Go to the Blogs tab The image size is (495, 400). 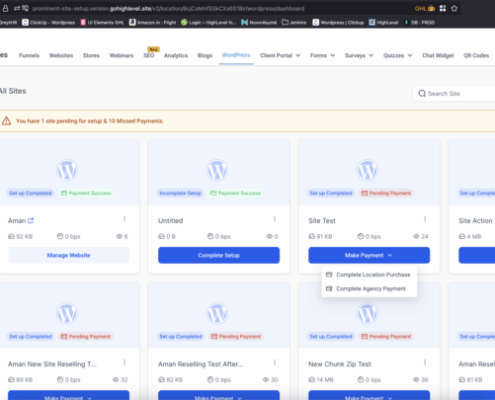pos(205,55)
